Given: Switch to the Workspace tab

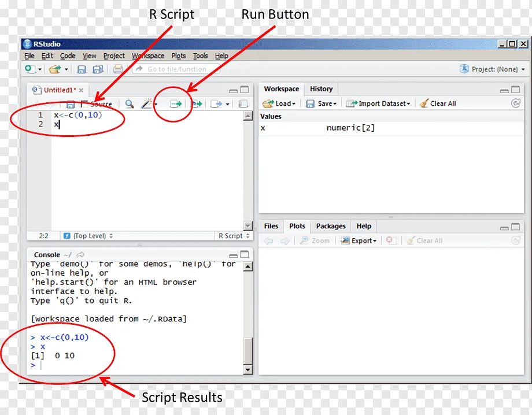Looking at the screenshot, I should (x=281, y=89).
